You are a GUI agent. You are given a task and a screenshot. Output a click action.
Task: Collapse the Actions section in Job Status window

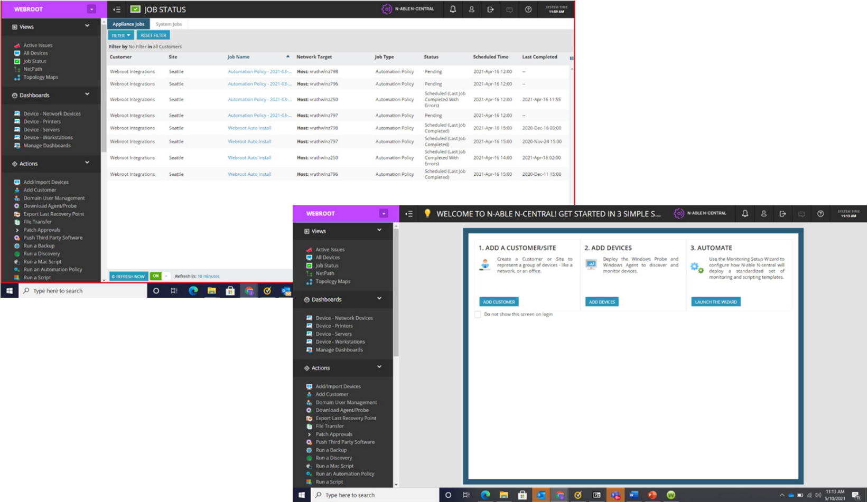(x=87, y=163)
